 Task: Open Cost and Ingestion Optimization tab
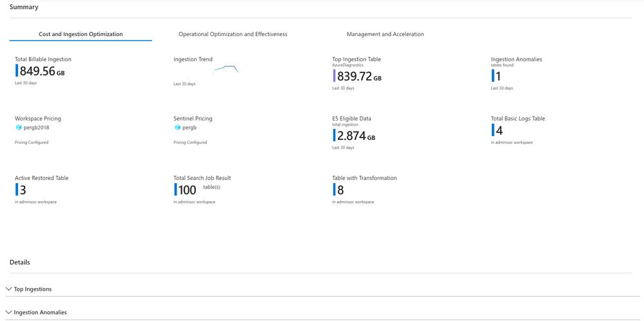click(x=81, y=34)
